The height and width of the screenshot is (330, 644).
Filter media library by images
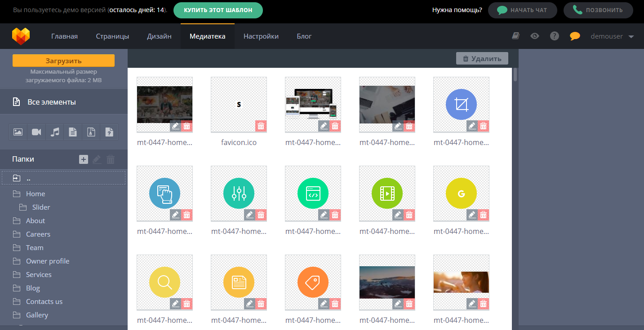point(18,132)
